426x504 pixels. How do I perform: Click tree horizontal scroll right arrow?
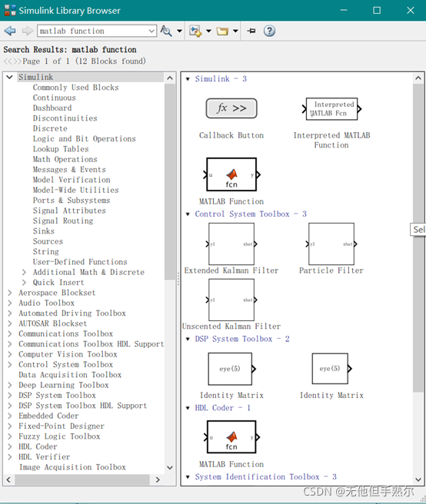coord(158,480)
